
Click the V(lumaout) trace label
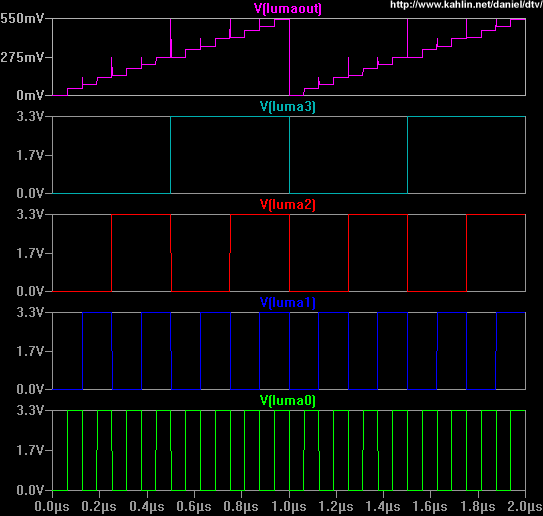(288, 8)
